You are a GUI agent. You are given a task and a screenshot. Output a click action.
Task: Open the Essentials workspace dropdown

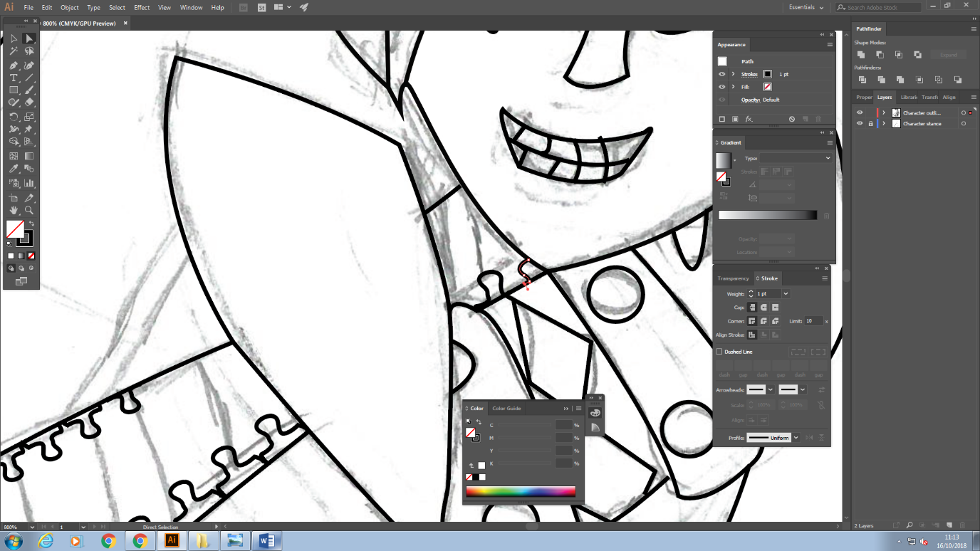pyautogui.click(x=806, y=7)
